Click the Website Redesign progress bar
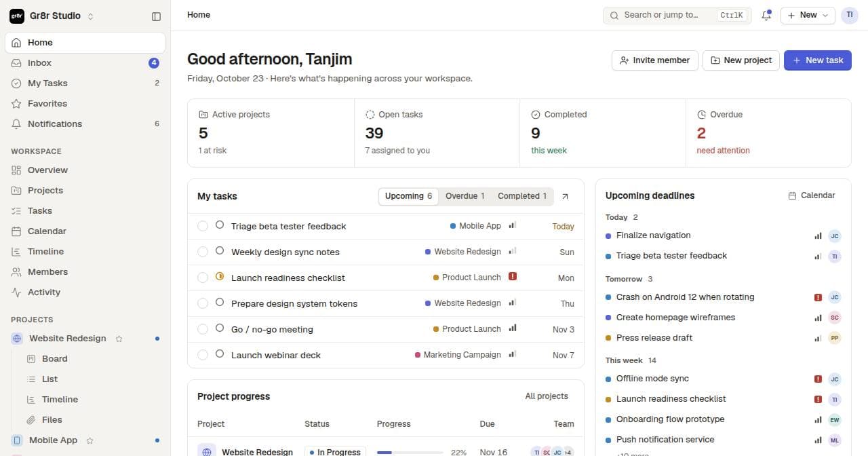This screenshot has width=868, height=456. click(x=410, y=452)
